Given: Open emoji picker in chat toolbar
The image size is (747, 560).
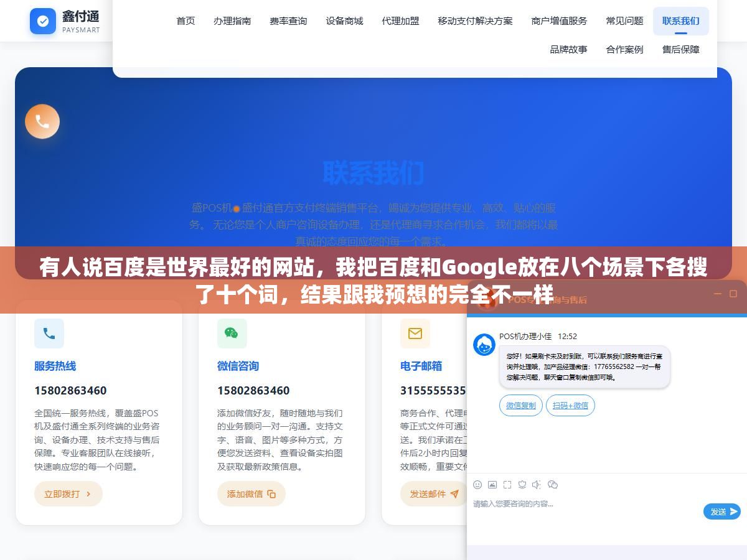Looking at the screenshot, I should [477, 485].
